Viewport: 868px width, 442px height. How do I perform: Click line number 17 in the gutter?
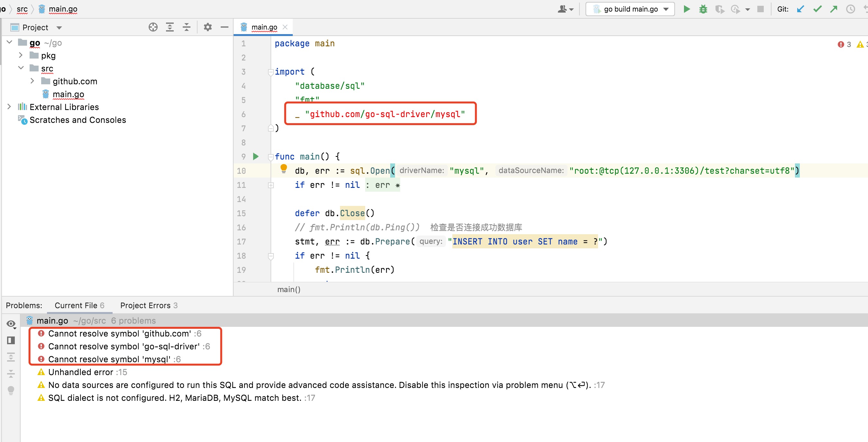pyautogui.click(x=241, y=242)
